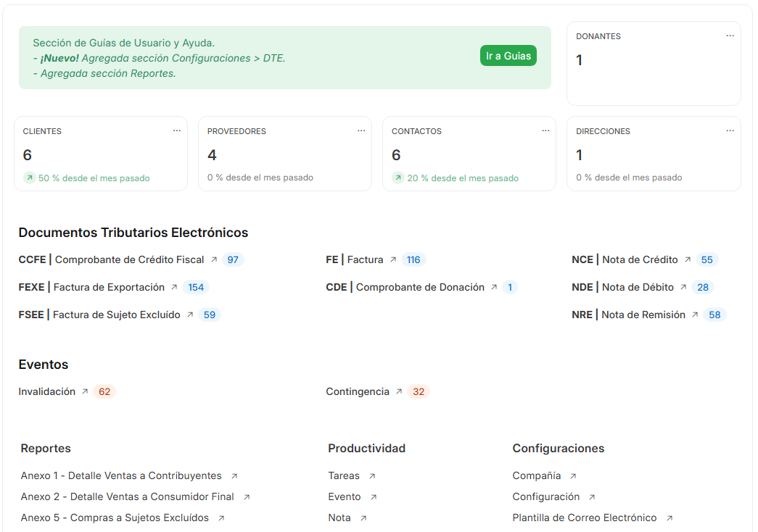Open the Contactos card three-dot menu

(545, 130)
